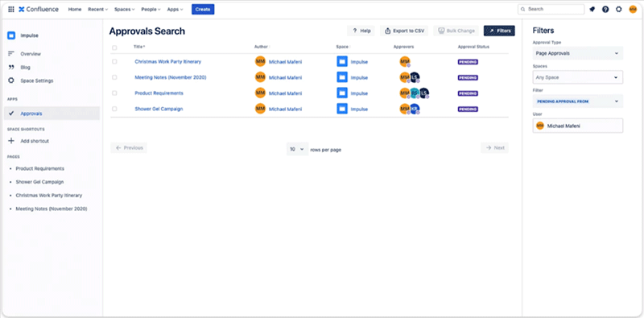Tick the Christmas Work Party Itinerary checkbox
644x318 pixels.
(114, 62)
